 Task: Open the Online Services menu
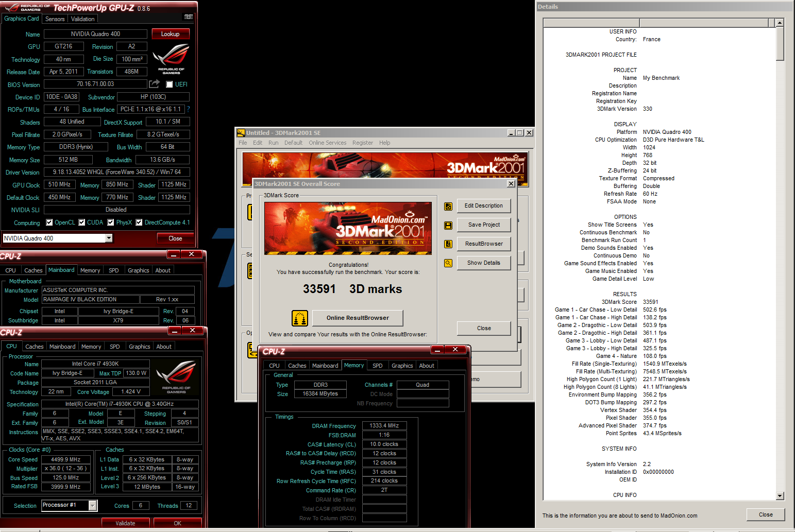point(328,143)
